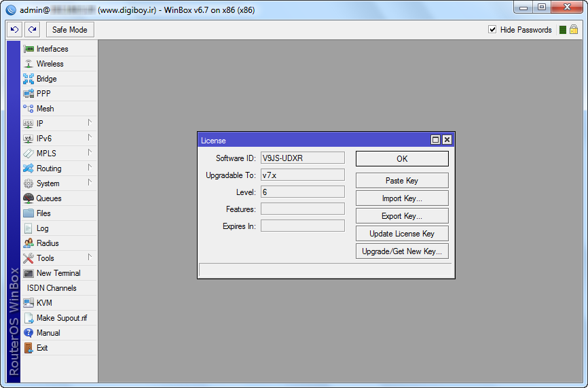Open Interfaces via its icon
This screenshot has width=588, height=388.
click(29, 49)
